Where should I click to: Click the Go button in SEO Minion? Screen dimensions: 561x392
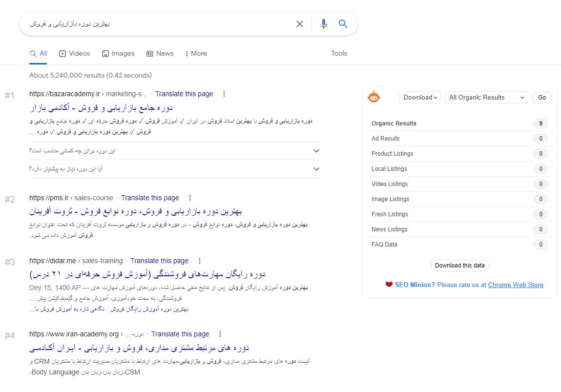coord(541,97)
